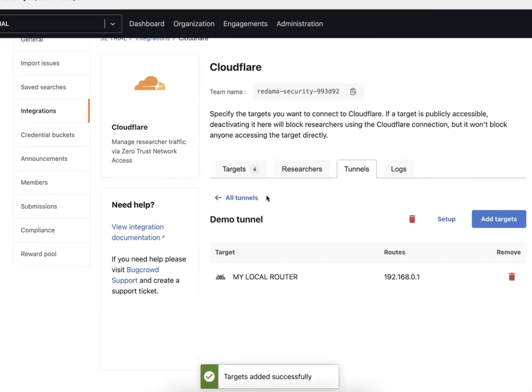Image resolution: width=532 pixels, height=392 pixels.
Task: Select Integrations in sidebar
Action: (x=52, y=111)
